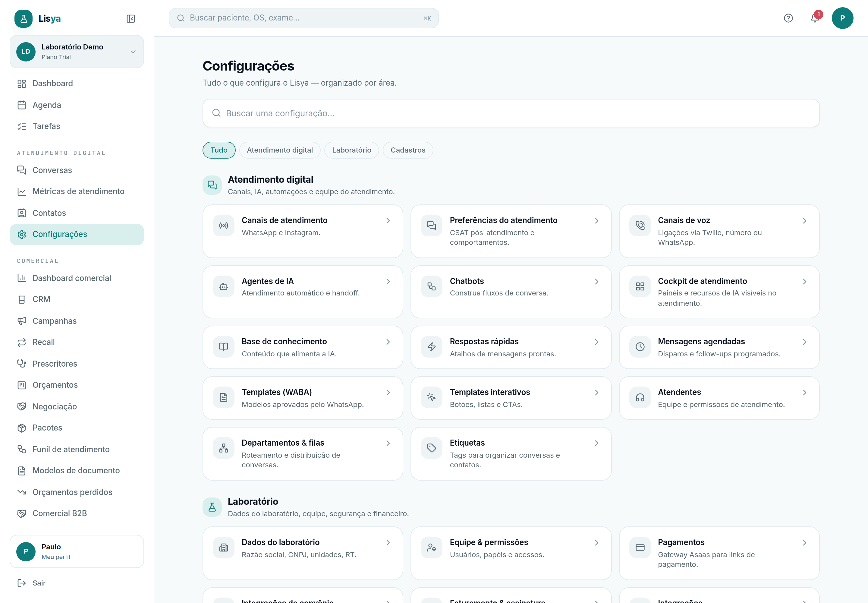868x603 pixels.
Task: Open Dashboard comercial in the sidebar
Action: click(x=77, y=279)
